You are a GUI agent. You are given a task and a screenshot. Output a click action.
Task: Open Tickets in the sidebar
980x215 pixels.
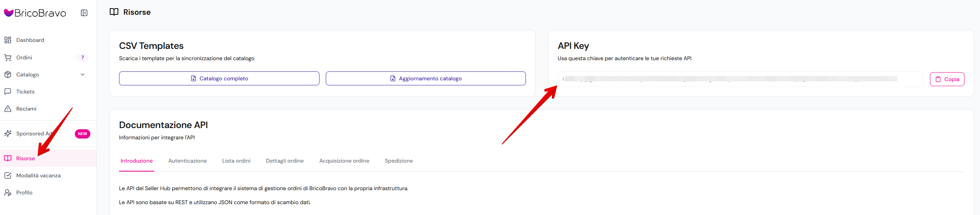coord(25,92)
